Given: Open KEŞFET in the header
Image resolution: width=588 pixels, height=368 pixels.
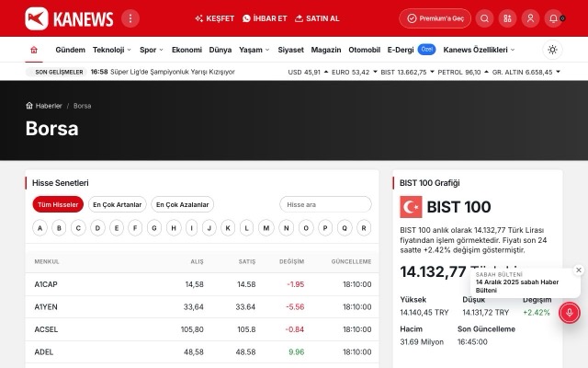Looking at the screenshot, I should 214,18.
